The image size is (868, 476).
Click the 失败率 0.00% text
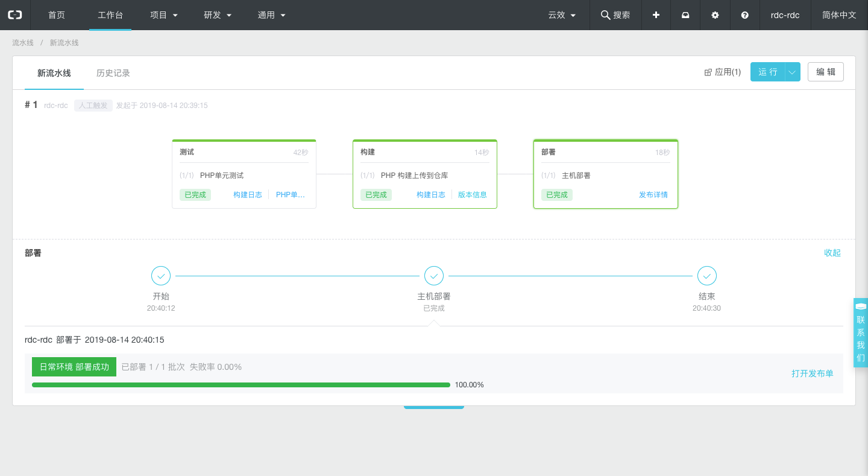(x=216, y=367)
